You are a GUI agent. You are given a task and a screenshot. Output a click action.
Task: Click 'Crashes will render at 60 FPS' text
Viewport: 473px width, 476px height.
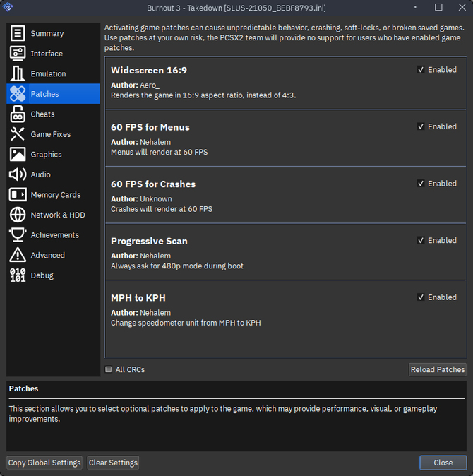(x=162, y=209)
